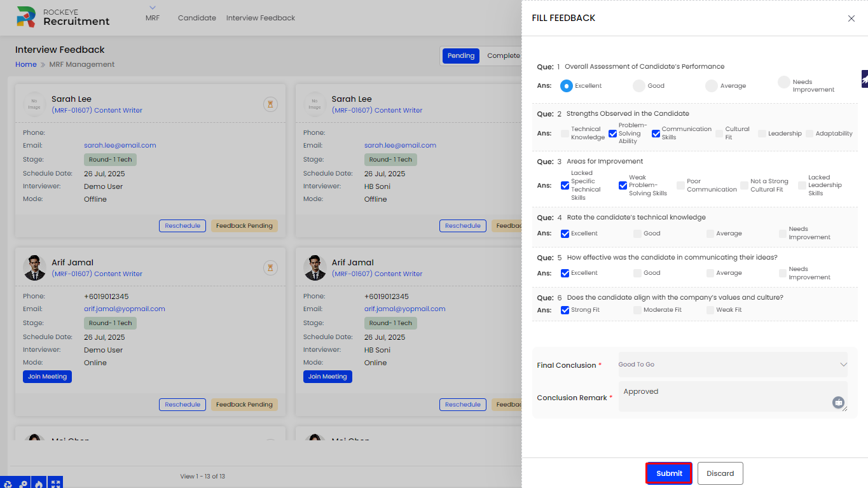Viewport: 868px width, 488px height.
Task: Click sarah.lee@email.com on the Demo User card
Action: [120, 146]
